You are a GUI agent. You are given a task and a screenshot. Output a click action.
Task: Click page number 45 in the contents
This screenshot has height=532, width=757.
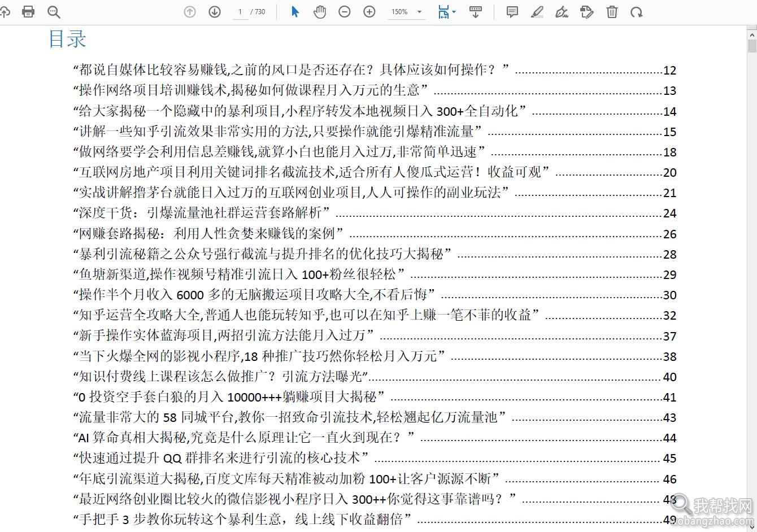[669, 459]
